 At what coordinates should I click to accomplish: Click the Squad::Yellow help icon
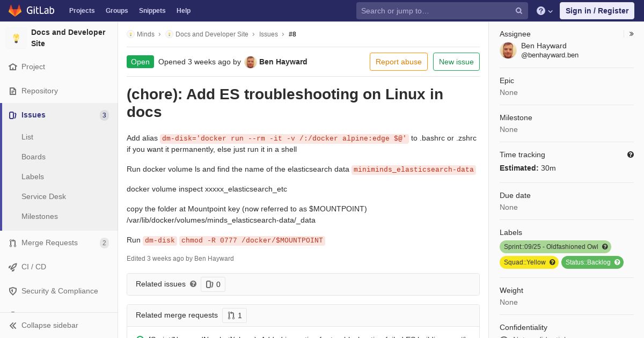pyautogui.click(x=553, y=262)
